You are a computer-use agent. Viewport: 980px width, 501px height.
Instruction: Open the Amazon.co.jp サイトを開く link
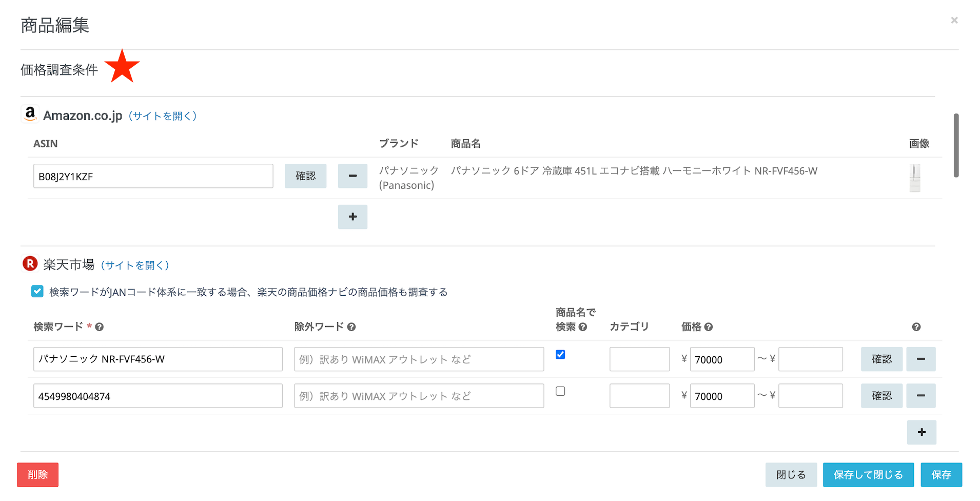(162, 116)
